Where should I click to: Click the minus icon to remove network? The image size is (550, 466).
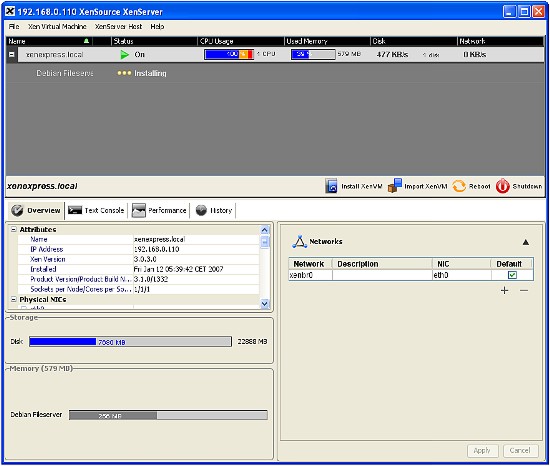524,290
